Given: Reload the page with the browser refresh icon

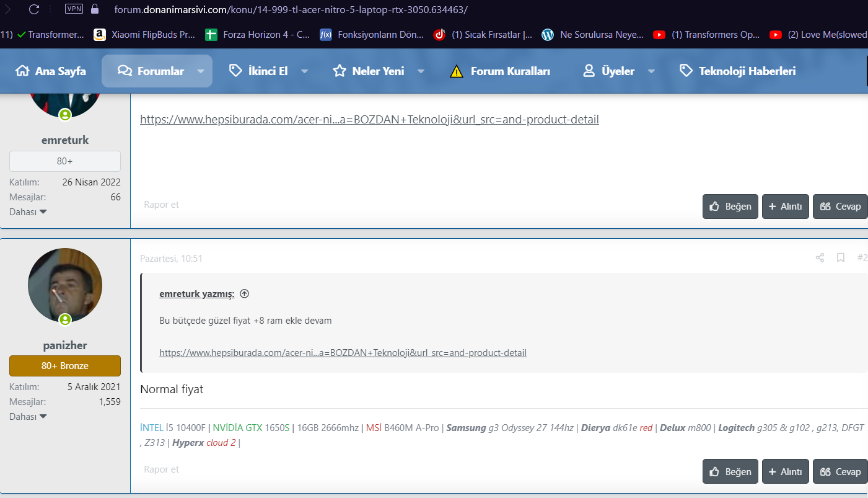Looking at the screenshot, I should tap(34, 9).
